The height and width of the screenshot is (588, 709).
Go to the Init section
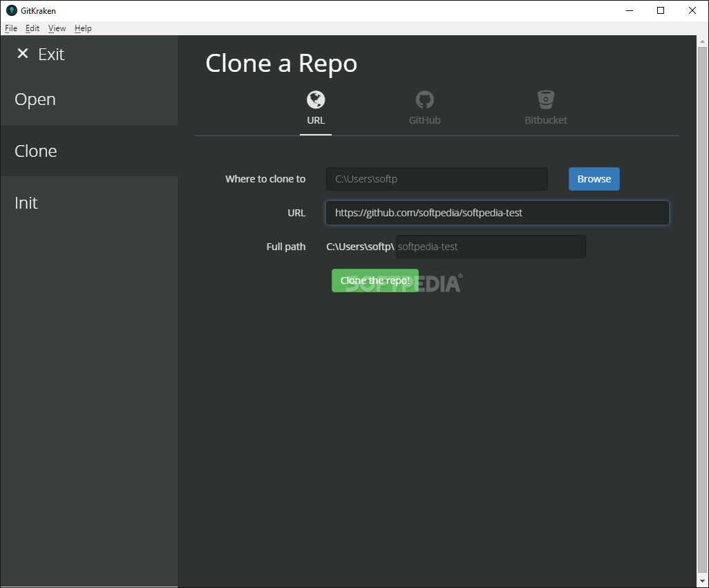tap(26, 203)
